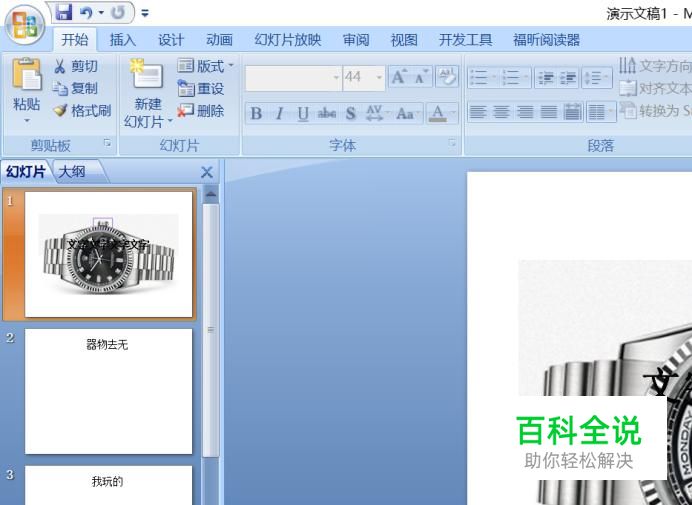Viewport: 692px width, 505px height.
Task: Click 删除 to delete the slide
Action: pos(201,110)
